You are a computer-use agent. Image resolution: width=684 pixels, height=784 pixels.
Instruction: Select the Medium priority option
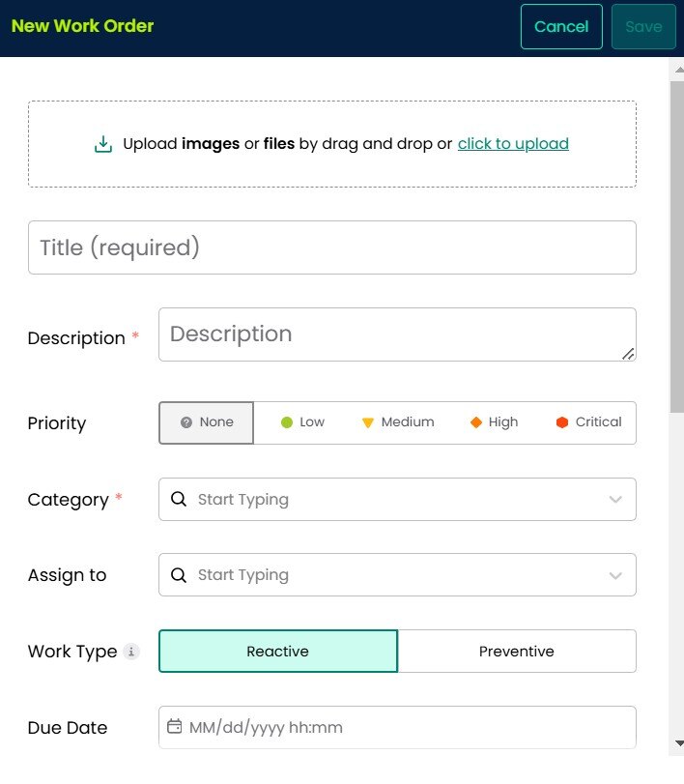[x=399, y=421]
